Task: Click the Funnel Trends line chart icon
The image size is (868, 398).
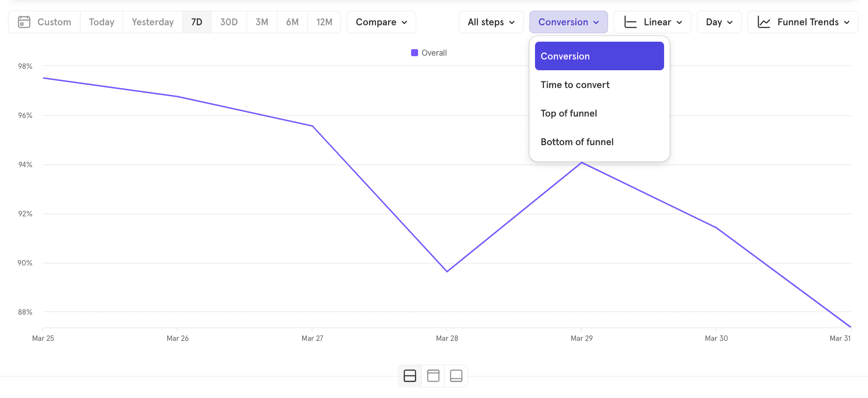Action: pyautogui.click(x=764, y=22)
